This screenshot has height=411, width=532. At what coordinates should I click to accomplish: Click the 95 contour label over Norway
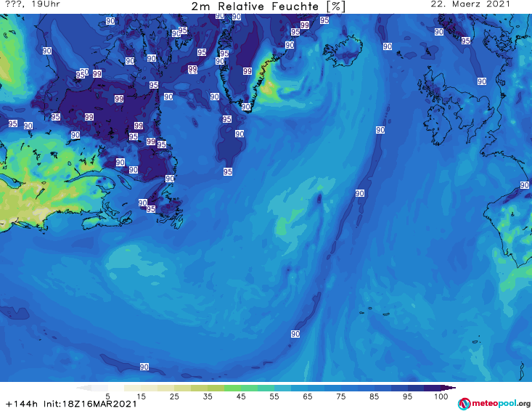click(x=465, y=41)
